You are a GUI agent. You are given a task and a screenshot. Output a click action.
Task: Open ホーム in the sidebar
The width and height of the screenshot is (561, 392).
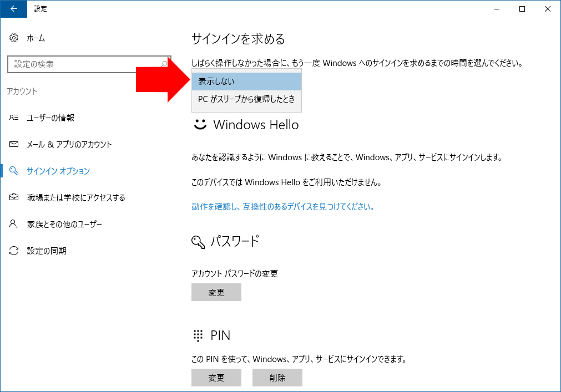tap(36, 38)
